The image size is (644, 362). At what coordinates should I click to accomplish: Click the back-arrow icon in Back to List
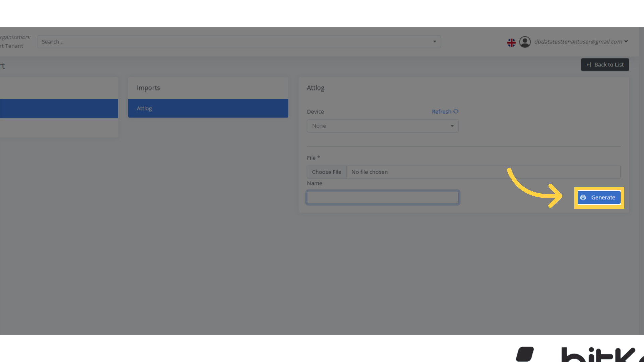tap(589, 64)
